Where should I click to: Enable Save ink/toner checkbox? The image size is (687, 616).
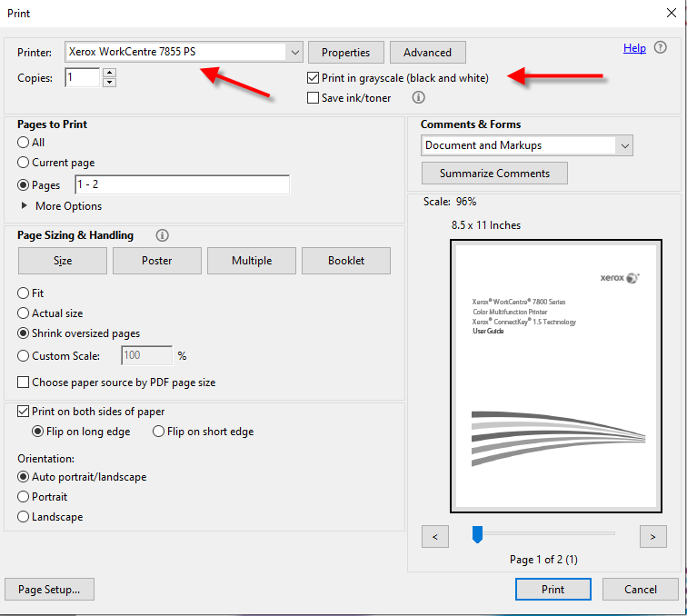pos(313,98)
